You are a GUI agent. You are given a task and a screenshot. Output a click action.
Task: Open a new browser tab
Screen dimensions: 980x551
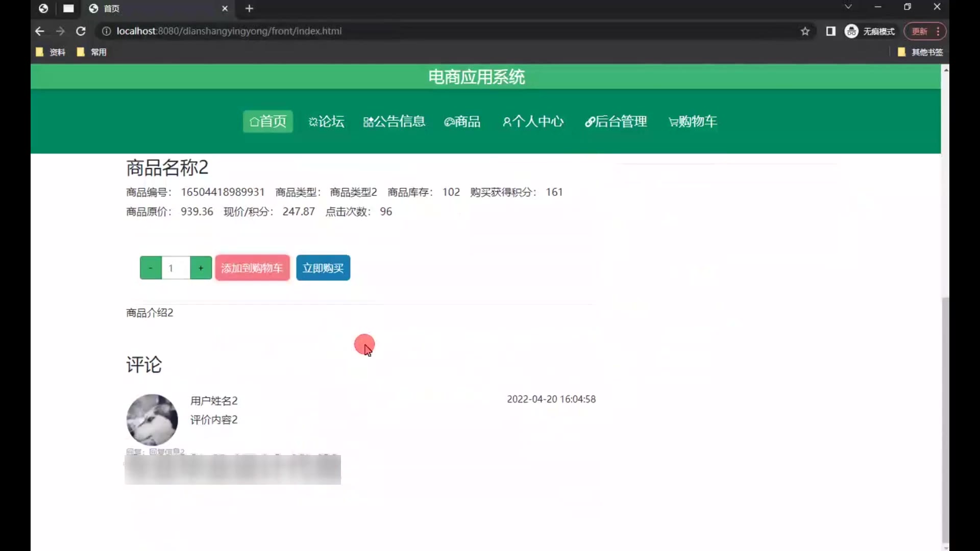pyautogui.click(x=249, y=9)
